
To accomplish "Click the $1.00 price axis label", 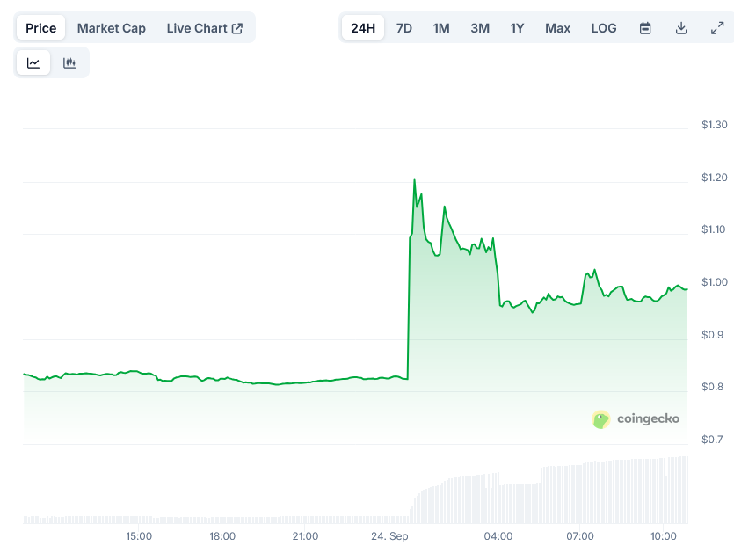I will [x=715, y=282].
